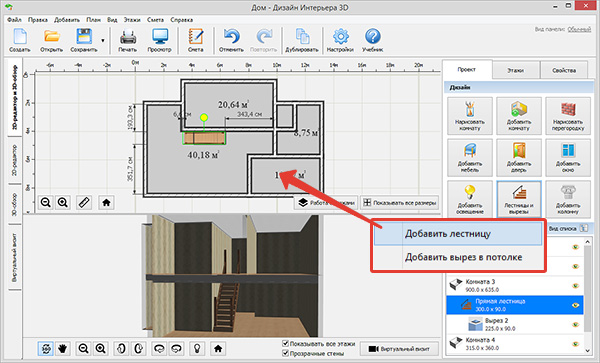Viewport: 600px width, 363px height.
Task: Reset 3D view with bottom home icon
Action: [x=218, y=348]
